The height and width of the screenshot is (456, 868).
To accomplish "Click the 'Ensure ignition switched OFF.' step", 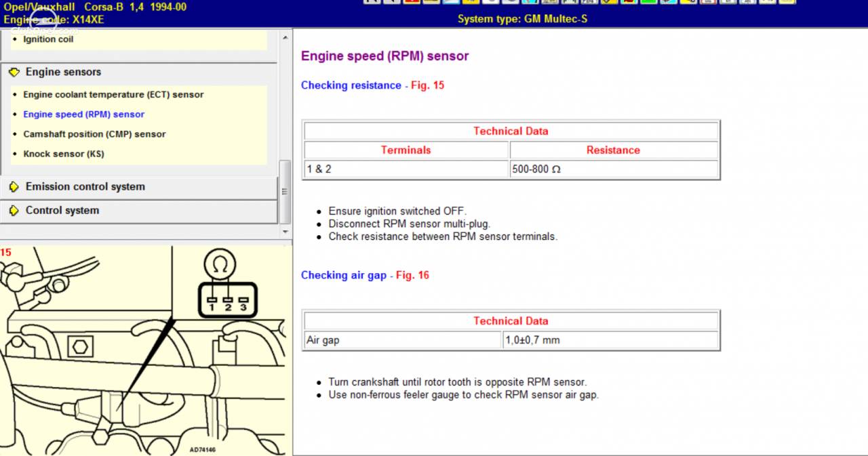I will [398, 211].
